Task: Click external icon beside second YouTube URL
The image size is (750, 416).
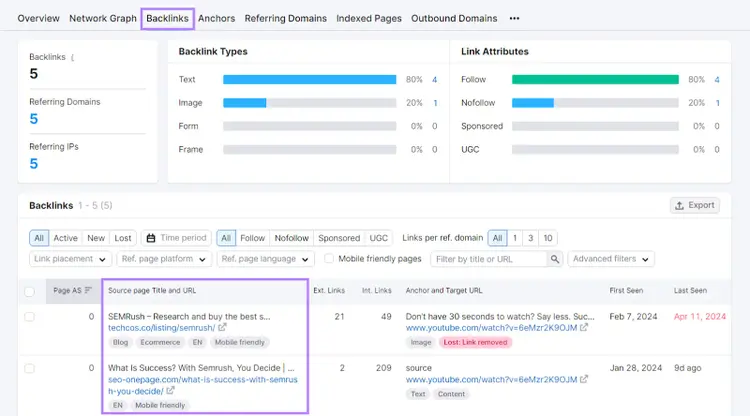Action: pos(584,379)
